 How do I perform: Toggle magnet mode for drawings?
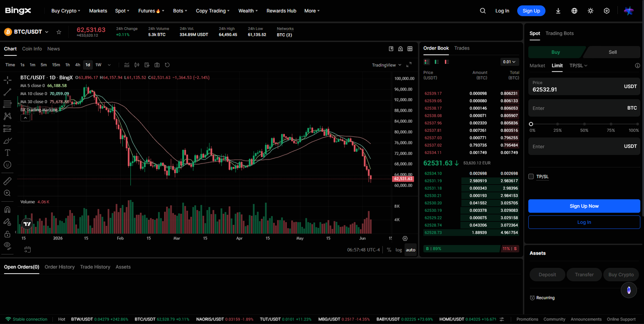8,209
